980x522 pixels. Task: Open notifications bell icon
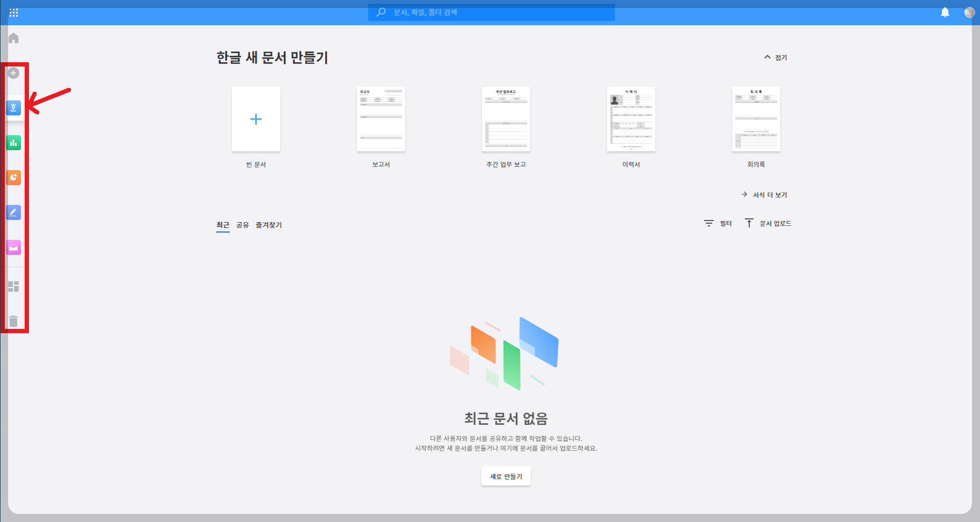[x=945, y=12]
